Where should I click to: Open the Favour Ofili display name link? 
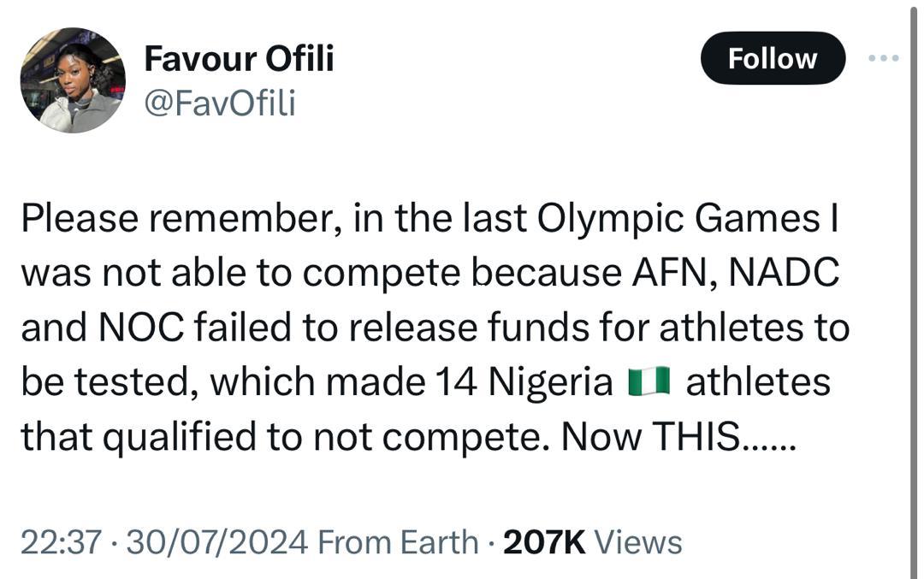click(x=239, y=59)
